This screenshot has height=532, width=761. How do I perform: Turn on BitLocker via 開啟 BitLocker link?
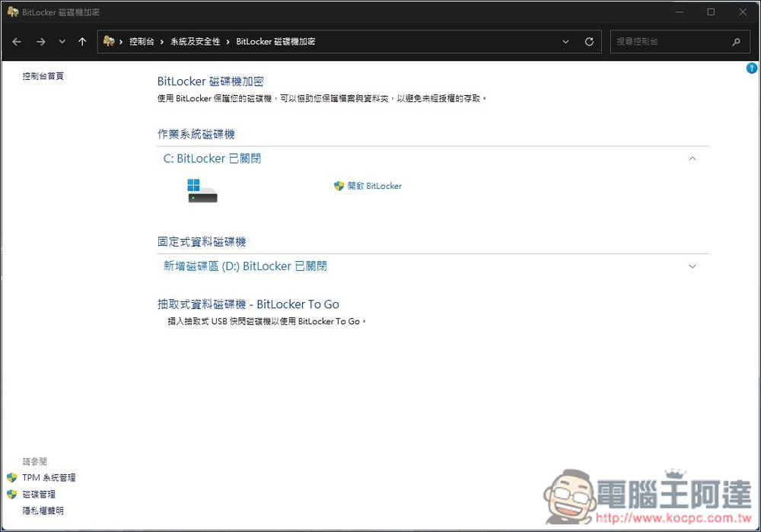tap(374, 186)
